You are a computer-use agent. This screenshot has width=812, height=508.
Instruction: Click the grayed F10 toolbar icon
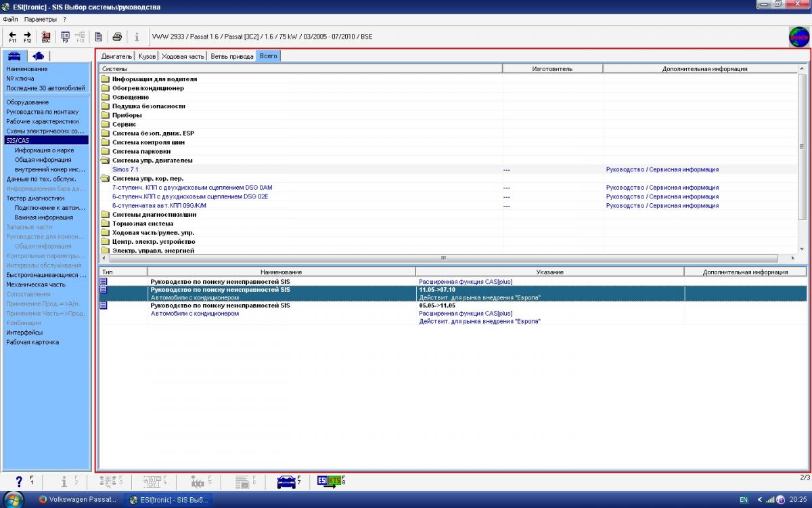coord(80,37)
